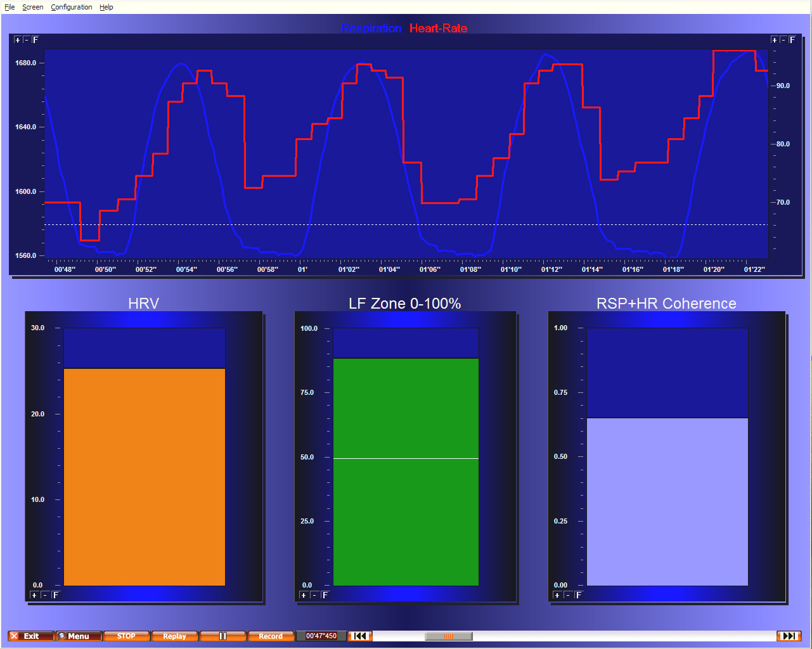
Task: Zoom in right Heart-Rate axis
Action: coord(774,40)
